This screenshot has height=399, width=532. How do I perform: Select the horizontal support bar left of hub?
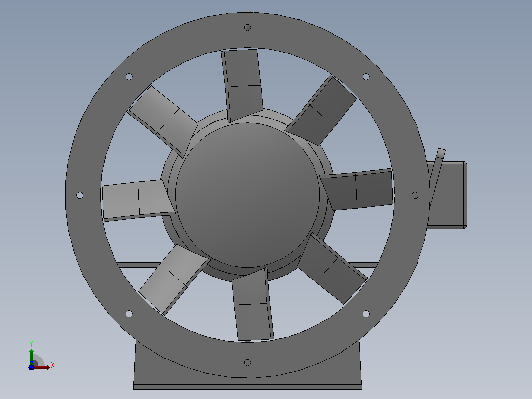pos(139,265)
